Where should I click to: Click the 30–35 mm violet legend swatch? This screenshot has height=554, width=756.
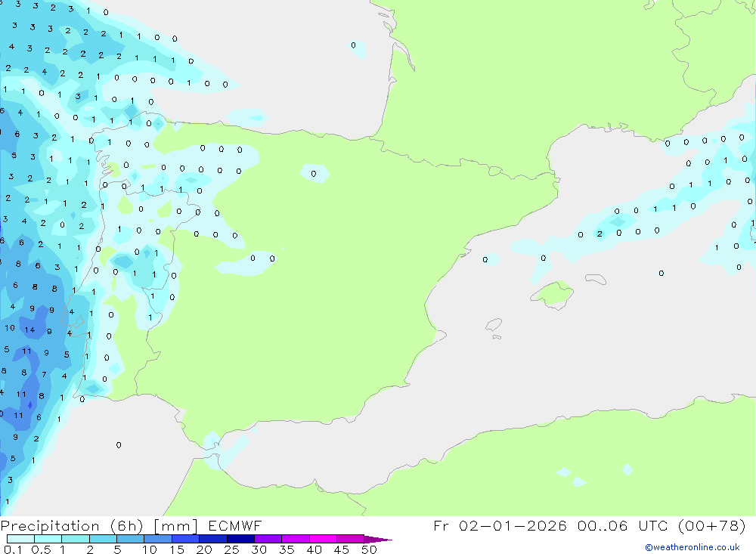pyautogui.click(x=268, y=539)
